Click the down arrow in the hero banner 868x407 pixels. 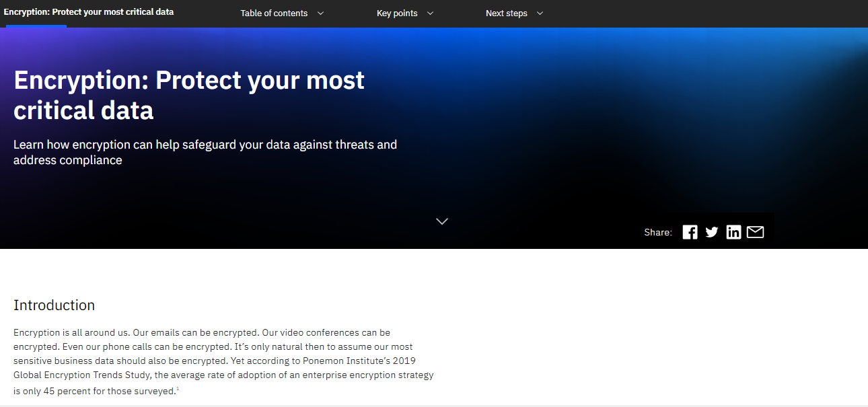tap(442, 221)
